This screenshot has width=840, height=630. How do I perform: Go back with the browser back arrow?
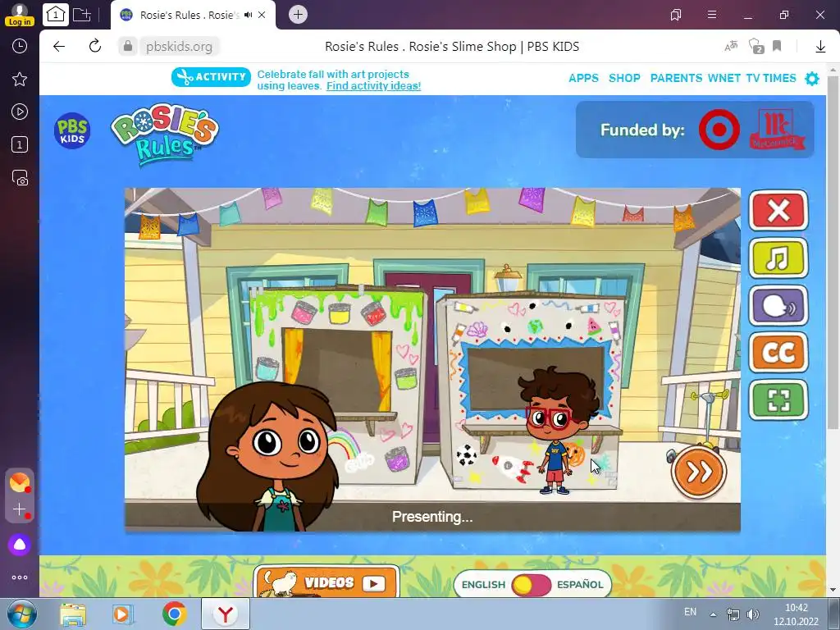[59, 47]
